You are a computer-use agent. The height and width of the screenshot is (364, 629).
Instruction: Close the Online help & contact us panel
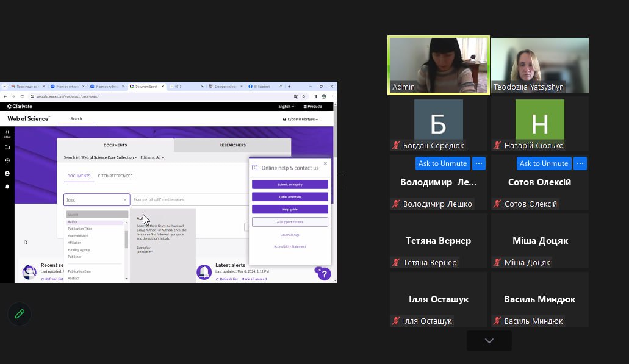325,163
